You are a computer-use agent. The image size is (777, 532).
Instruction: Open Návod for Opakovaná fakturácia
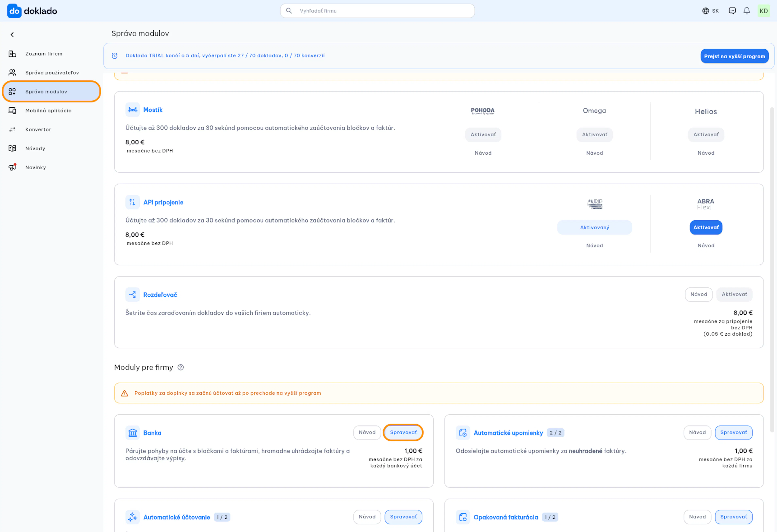pyautogui.click(x=697, y=517)
